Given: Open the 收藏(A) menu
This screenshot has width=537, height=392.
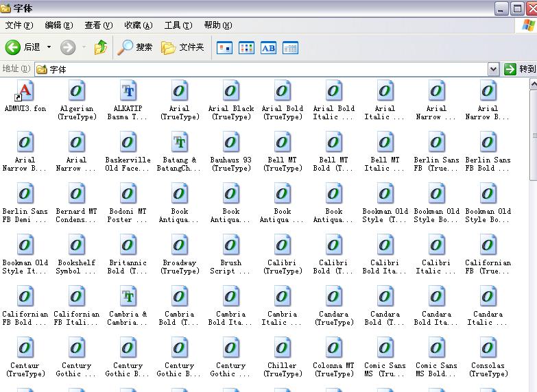Looking at the screenshot, I should click(139, 25).
